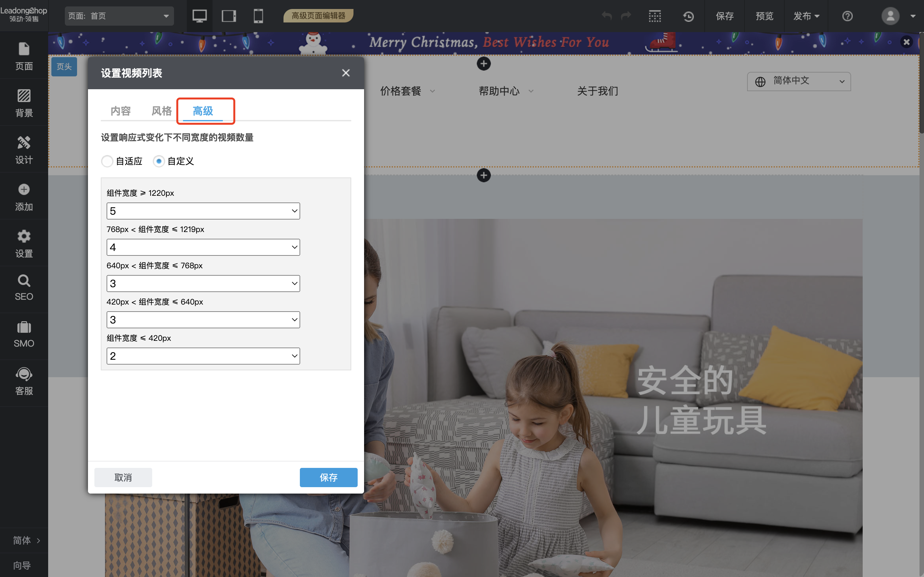924x577 pixels.
Task: Open the SEO sidebar tool
Action: (x=24, y=288)
